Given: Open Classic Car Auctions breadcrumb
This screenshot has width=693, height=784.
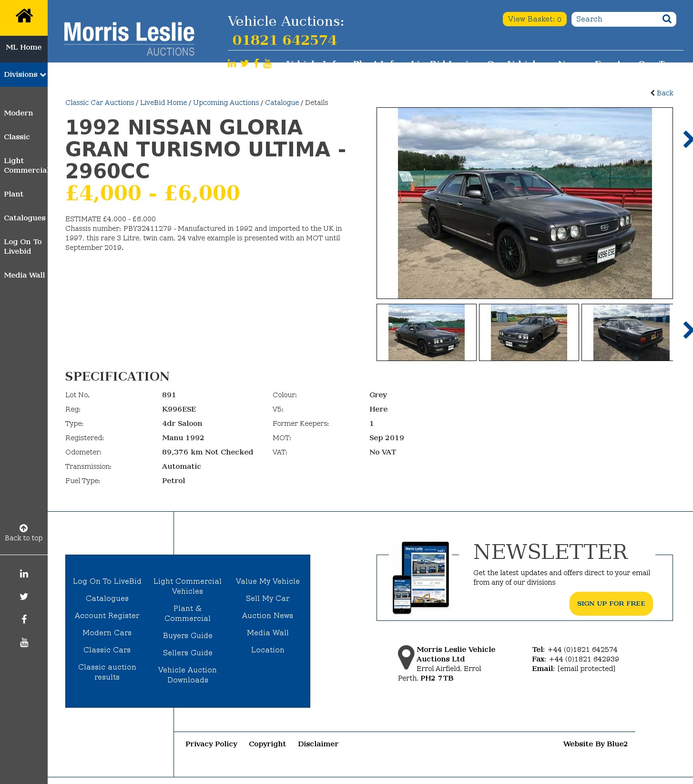Looking at the screenshot, I should pyautogui.click(x=100, y=103).
